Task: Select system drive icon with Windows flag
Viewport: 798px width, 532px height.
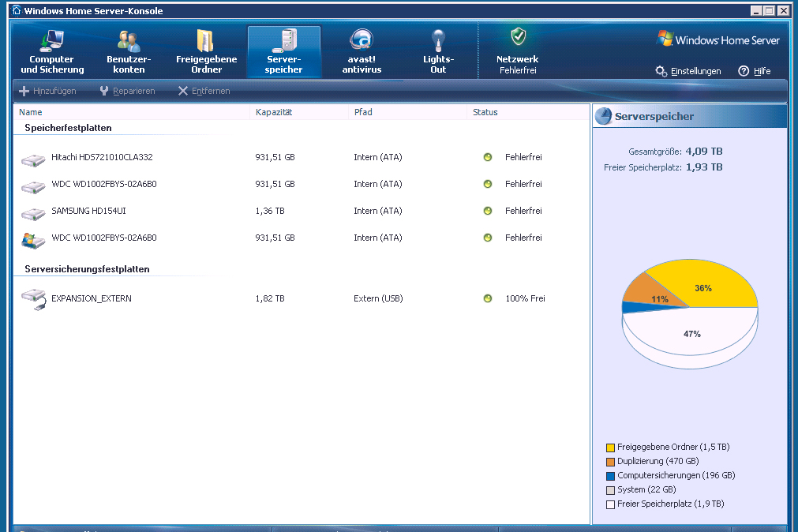Action: [33, 240]
